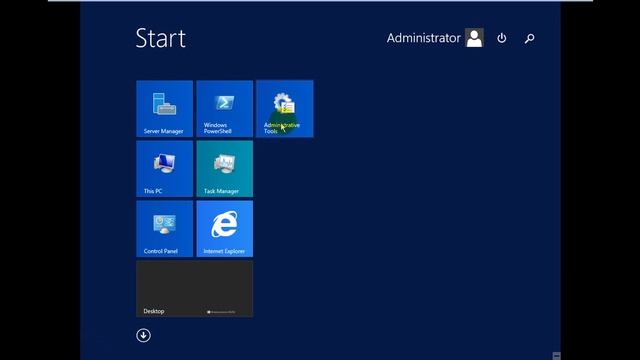This screenshot has height=360, width=640.
Task: Click the zoom-out minus button in the corner
Action: pyautogui.click(x=556, y=356)
